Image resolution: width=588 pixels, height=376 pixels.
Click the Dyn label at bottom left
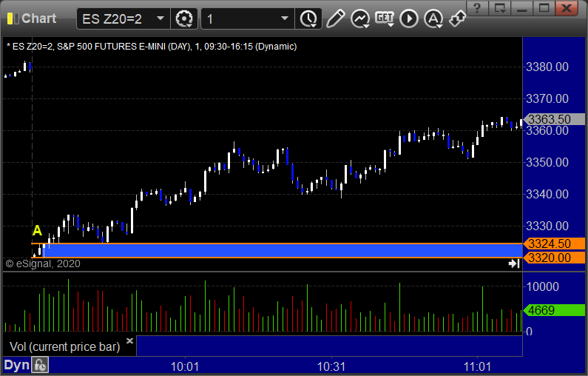(x=16, y=365)
